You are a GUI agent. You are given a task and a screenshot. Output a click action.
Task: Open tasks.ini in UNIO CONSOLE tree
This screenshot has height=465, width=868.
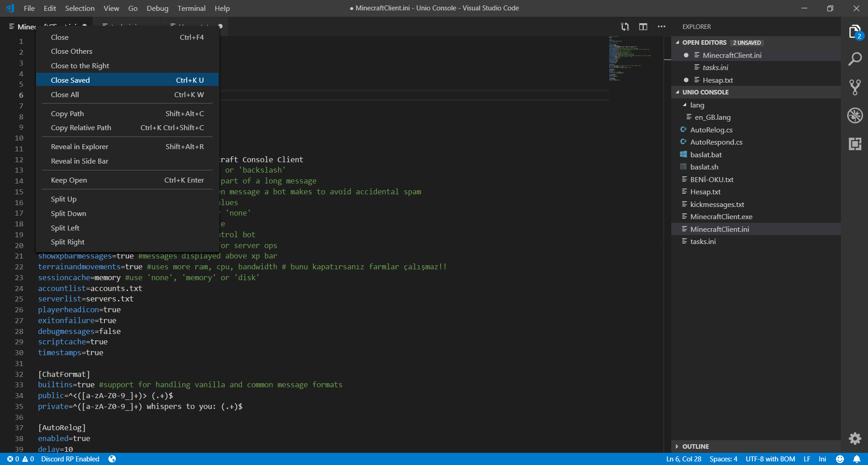(756, 241)
